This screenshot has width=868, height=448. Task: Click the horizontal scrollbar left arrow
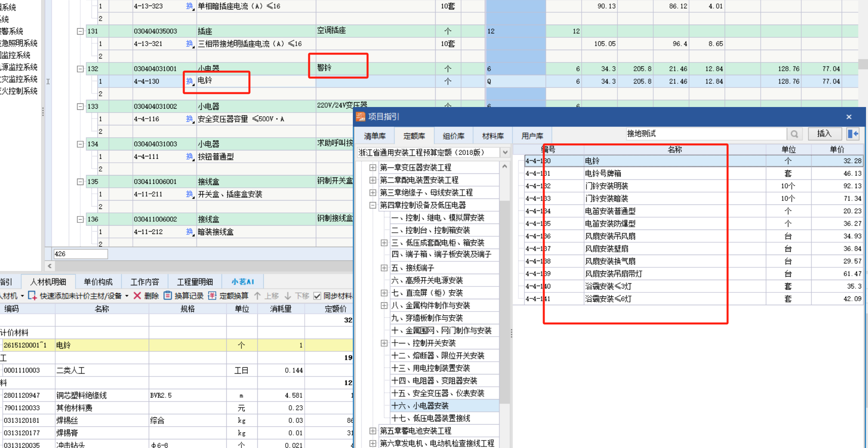[x=49, y=266]
